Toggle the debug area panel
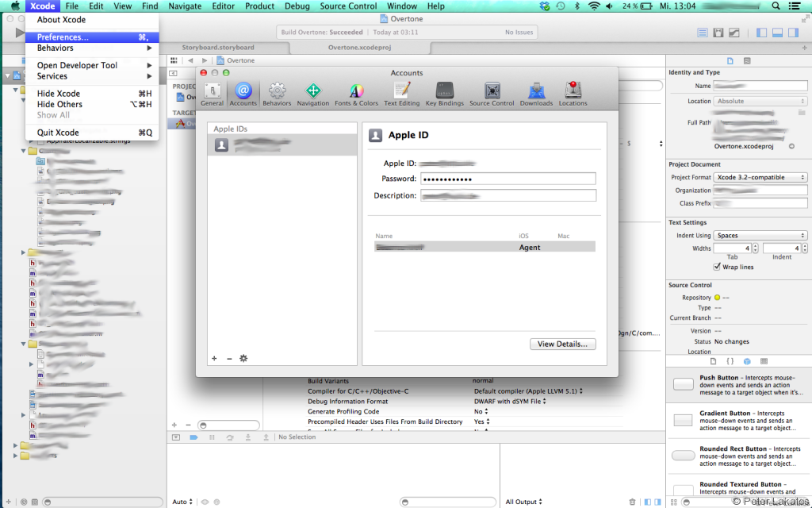This screenshot has height=508, width=812. click(777, 33)
